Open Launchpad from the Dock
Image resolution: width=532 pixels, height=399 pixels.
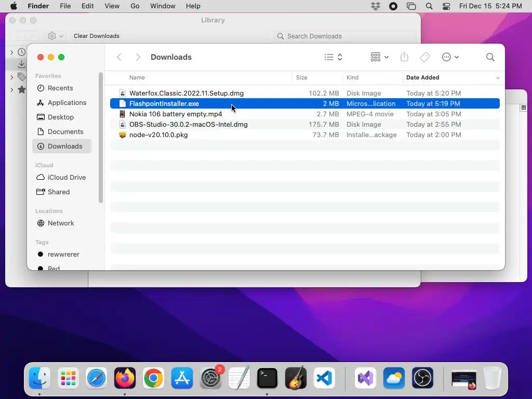click(x=68, y=378)
